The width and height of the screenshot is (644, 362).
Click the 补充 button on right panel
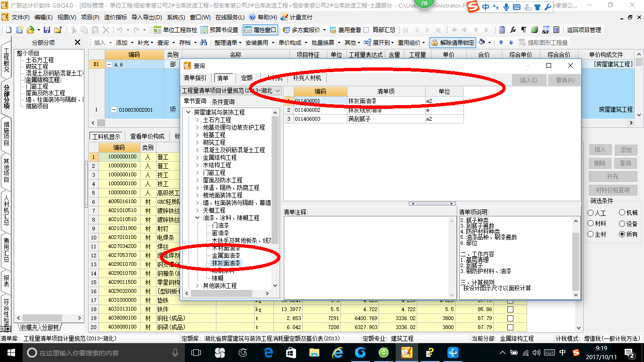coord(612,176)
